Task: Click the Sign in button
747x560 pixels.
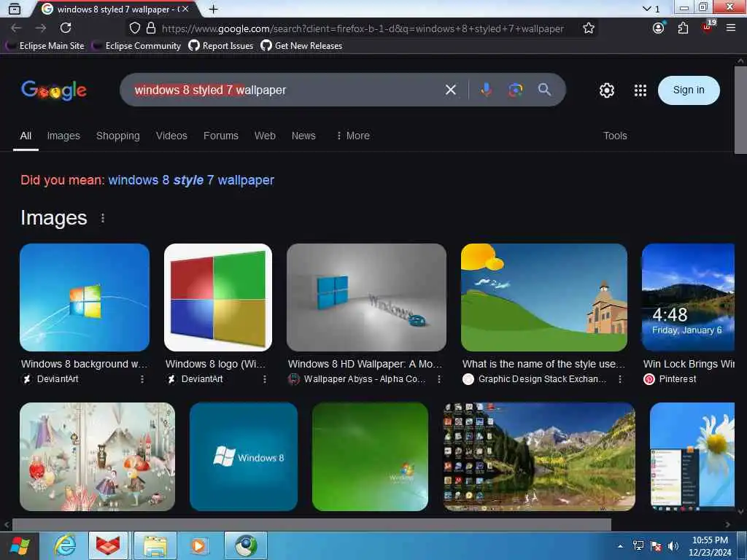Action: pos(689,90)
